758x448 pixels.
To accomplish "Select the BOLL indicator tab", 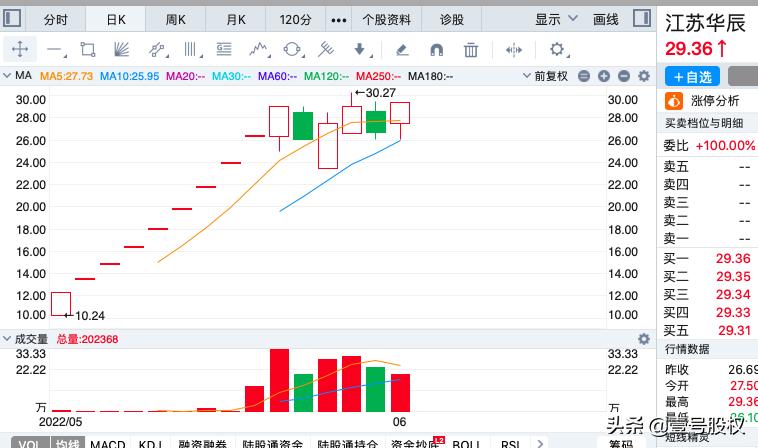I will tap(467, 444).
